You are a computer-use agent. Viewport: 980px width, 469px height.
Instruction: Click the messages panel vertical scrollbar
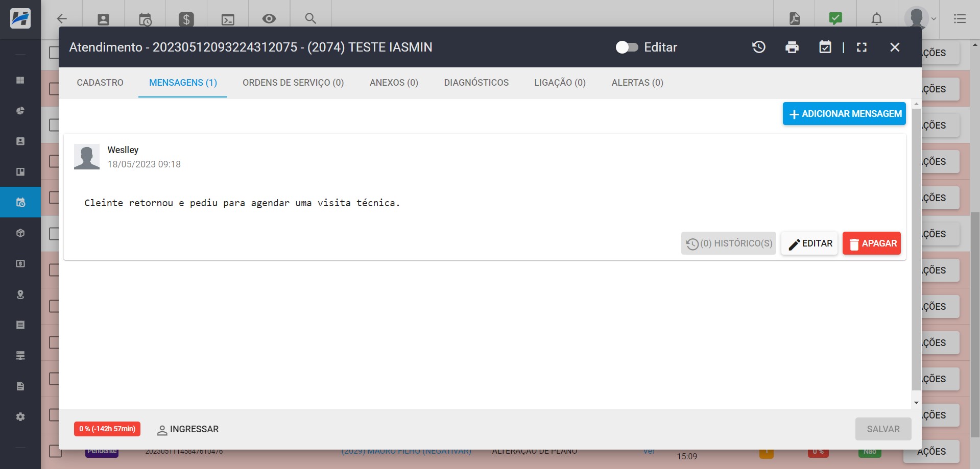pyautogui.click(x=916, y=250)
